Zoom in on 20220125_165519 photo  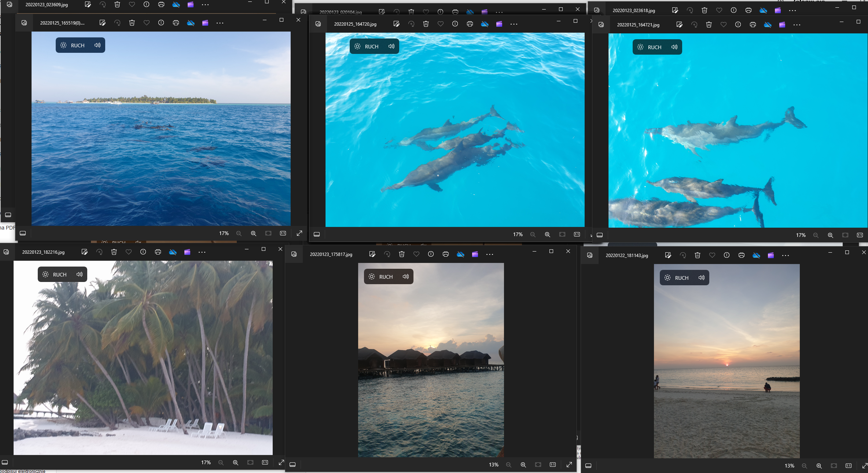(253, 233)
